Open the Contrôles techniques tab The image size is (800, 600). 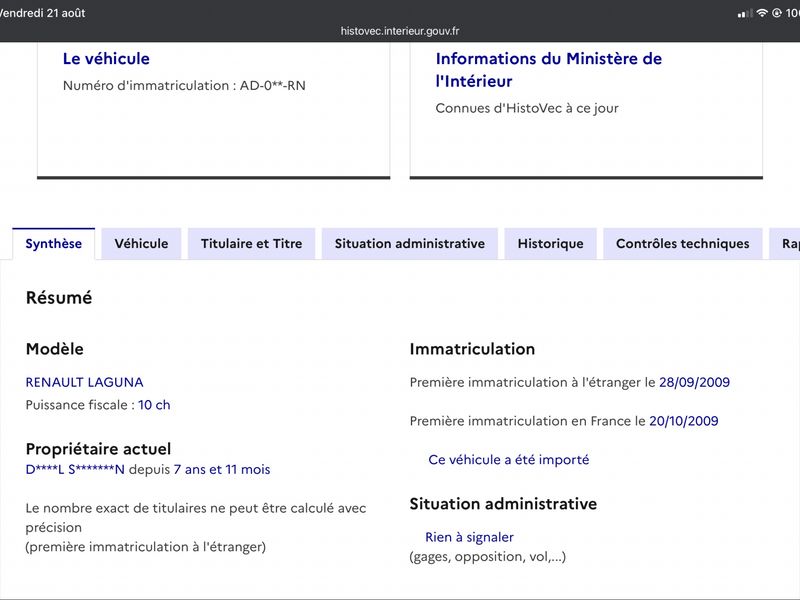(x=683, y=244)
